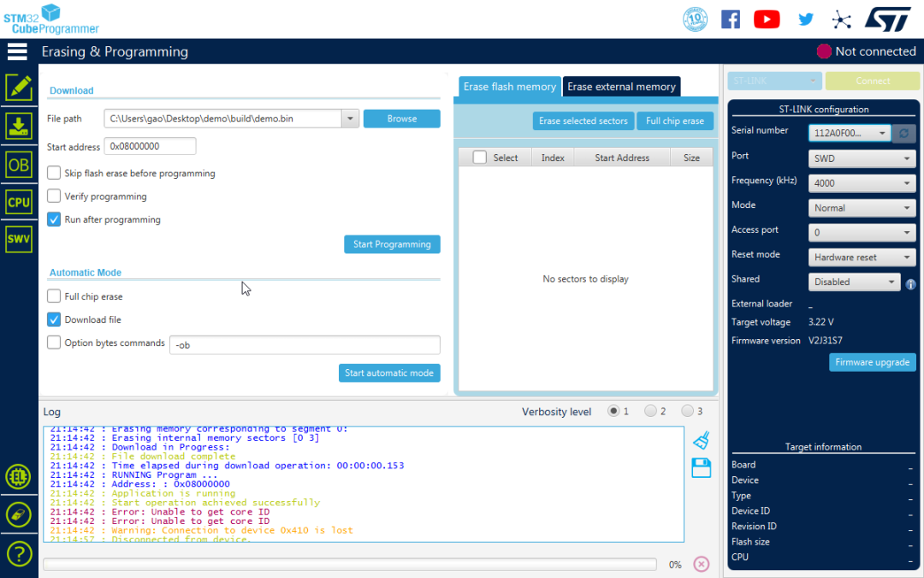Click the Start address input field
The width and height of the screenshot is (924, 578).
coord(151,146)
